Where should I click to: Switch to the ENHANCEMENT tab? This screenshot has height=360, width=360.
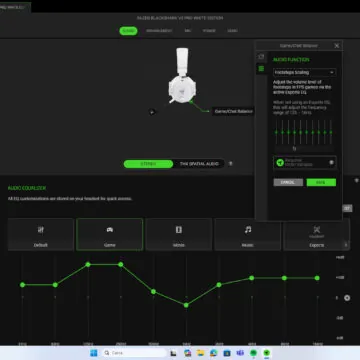(x=159, y=31)
